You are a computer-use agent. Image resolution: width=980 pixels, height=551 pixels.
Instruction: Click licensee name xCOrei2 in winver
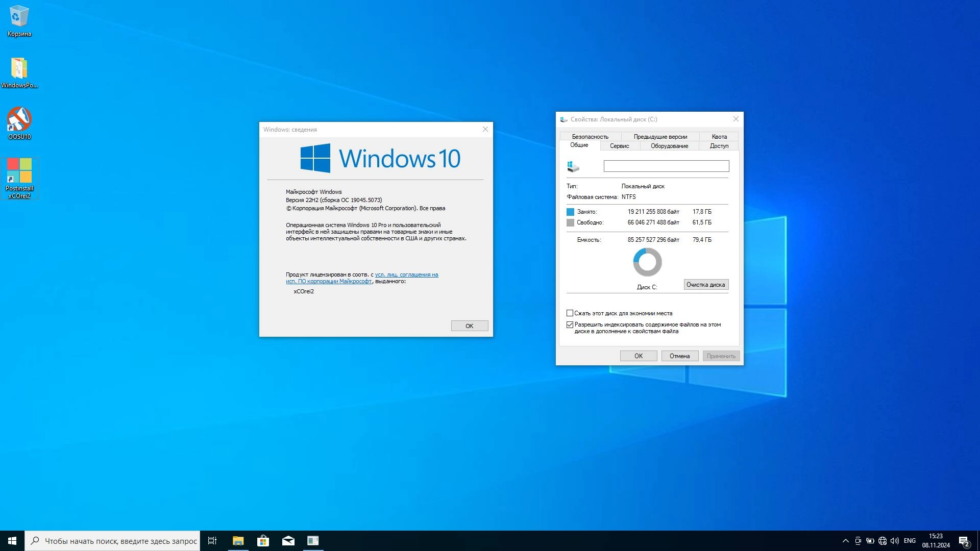pyautogui.click(x=304, y=291)
